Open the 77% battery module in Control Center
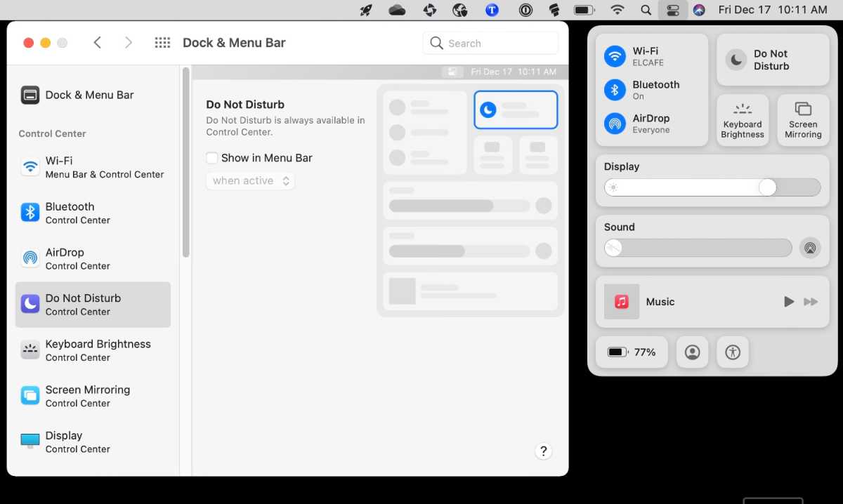 tap(632, 352)
